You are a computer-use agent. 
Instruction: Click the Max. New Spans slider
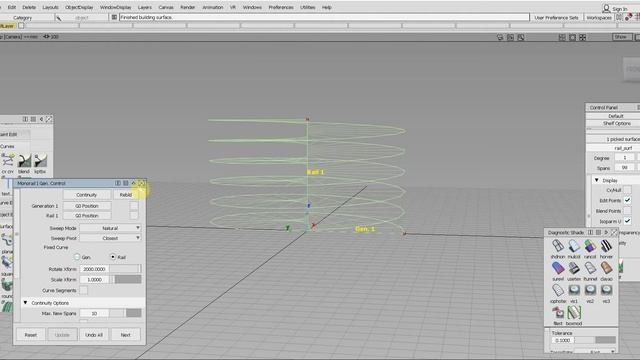coord(125,313)
